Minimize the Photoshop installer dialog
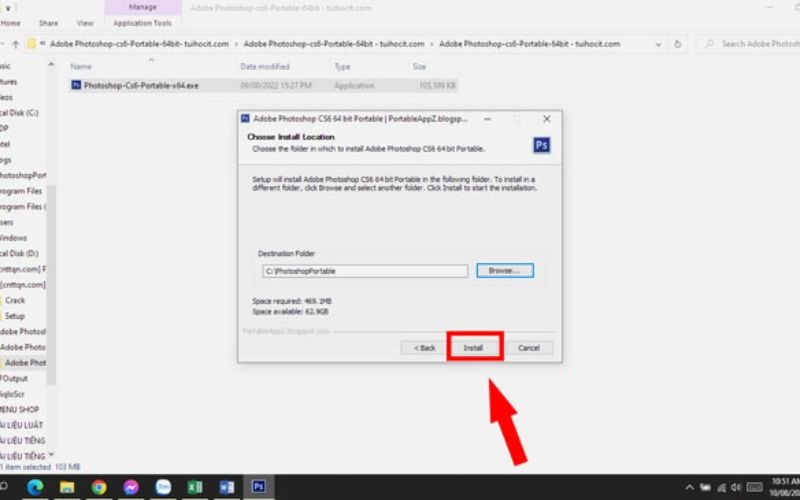Screen dimensions: 800x500 [x=488, y=119]
